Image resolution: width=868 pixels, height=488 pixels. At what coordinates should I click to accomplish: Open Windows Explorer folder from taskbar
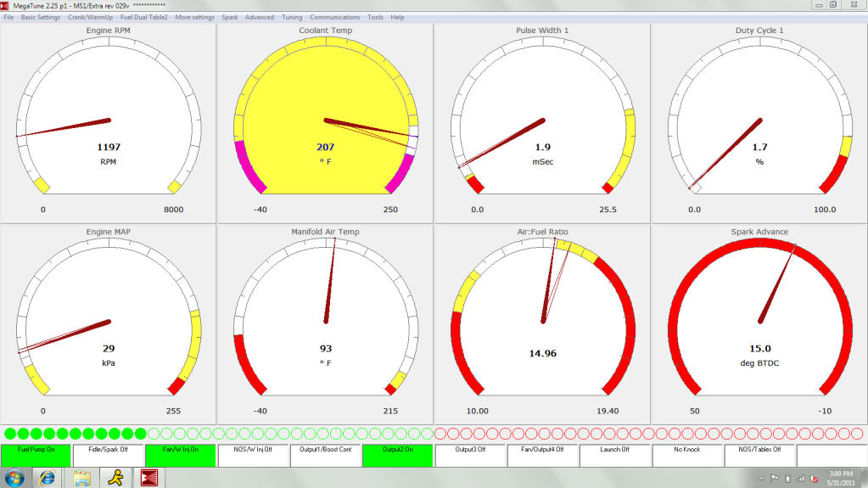pos(81,478)
